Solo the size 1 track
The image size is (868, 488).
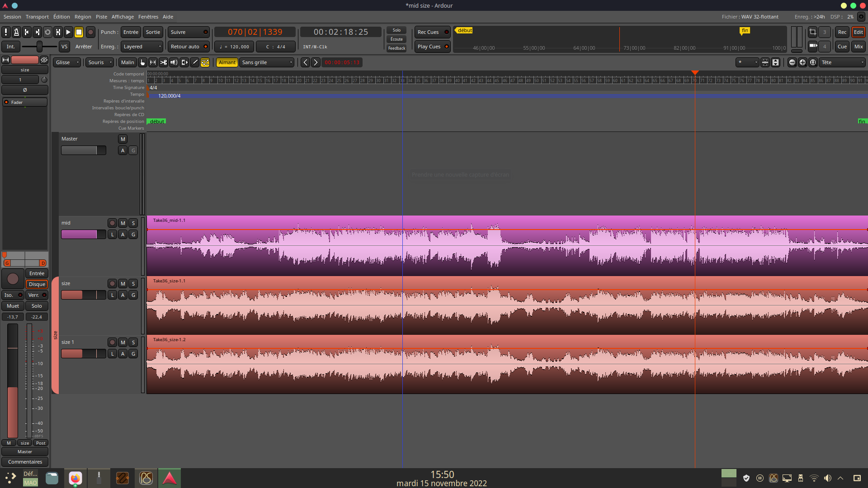coord(133,343)
